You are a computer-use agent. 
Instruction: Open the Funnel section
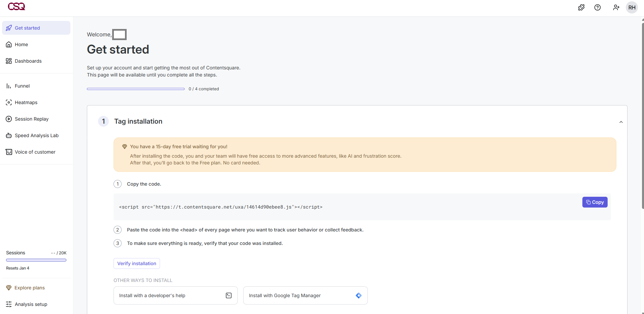click(36, 86)
